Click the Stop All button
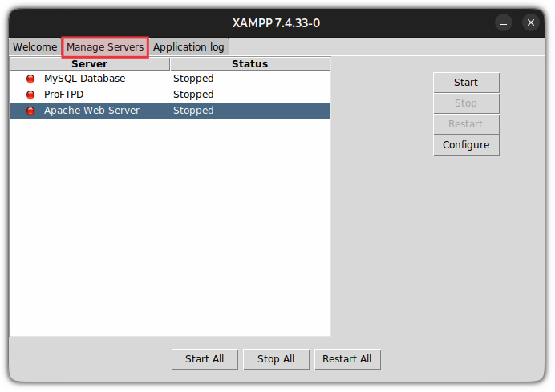 pyautogui.click(x=276, y=359)
